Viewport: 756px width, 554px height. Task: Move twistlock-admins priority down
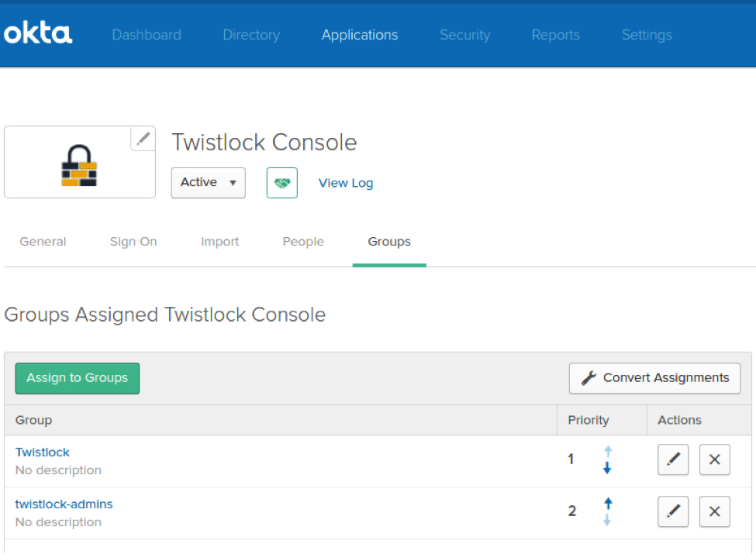click(x=607, y=519)
